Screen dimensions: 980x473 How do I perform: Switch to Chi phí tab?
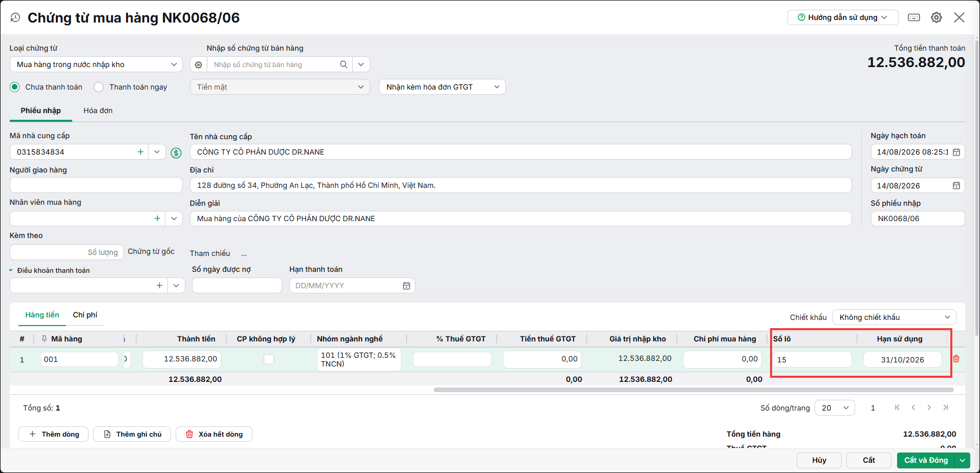[x=85, y=315]
